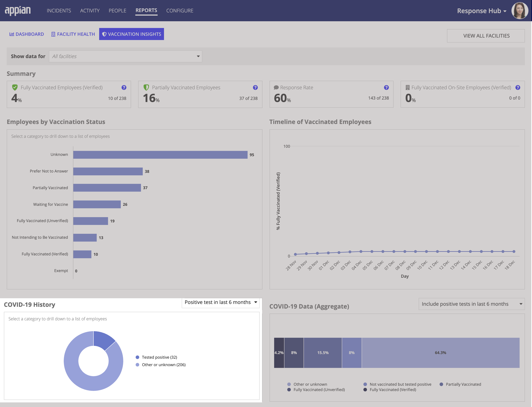
Task: Click the 'Exempt' category label
Action: (x=61, y=271)
